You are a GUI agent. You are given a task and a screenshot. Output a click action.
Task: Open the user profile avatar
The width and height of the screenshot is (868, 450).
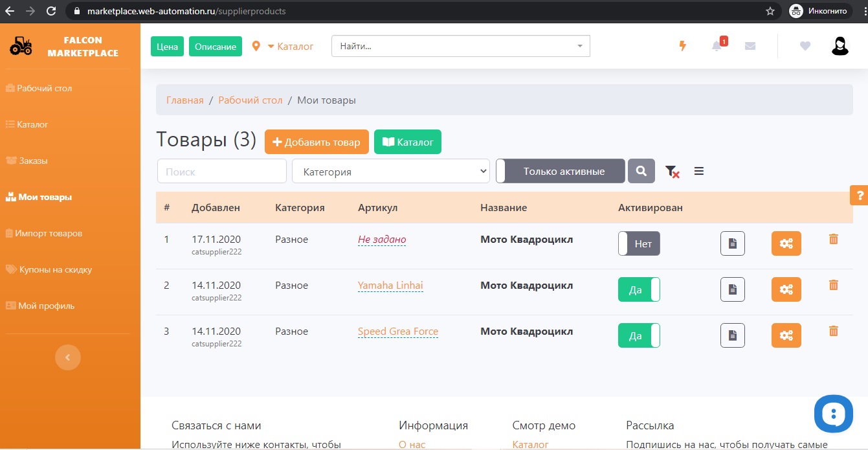(840, 46)
